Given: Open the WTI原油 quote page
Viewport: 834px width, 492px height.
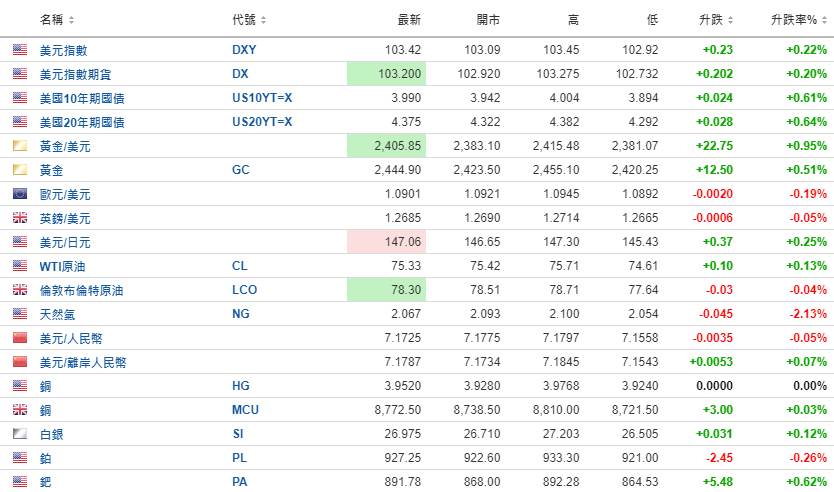Looking at the screenshot, I should (x=63, y=266).
